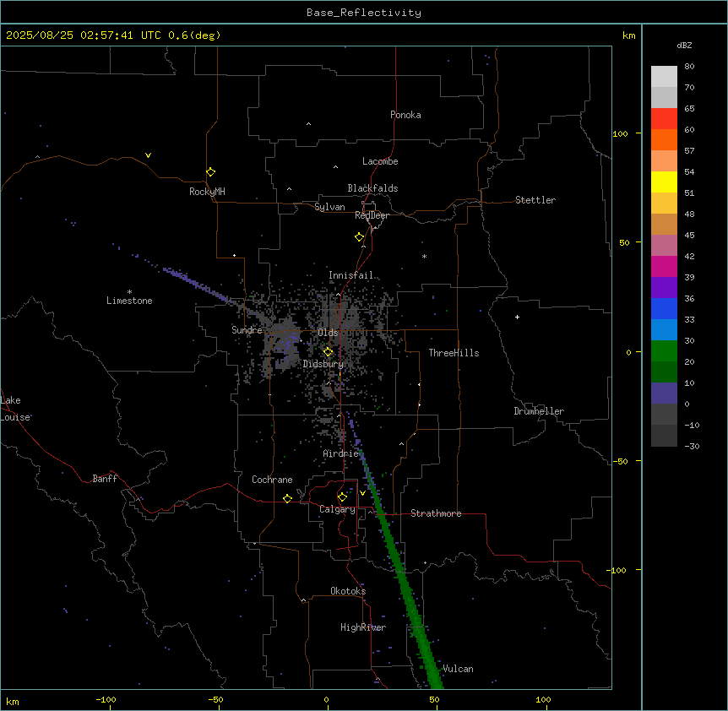Click the timestamp 2025/08/25 02:57:41 UTC
The width and height of the screenshot is (728, 711).
[x=84, y=35]
